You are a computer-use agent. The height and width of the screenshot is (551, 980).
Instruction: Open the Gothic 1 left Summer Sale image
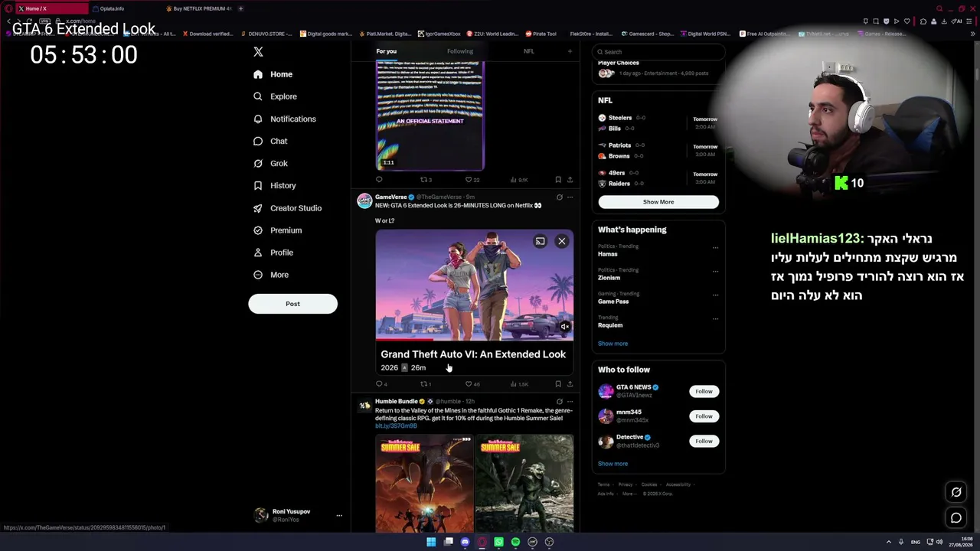point(425,483)
